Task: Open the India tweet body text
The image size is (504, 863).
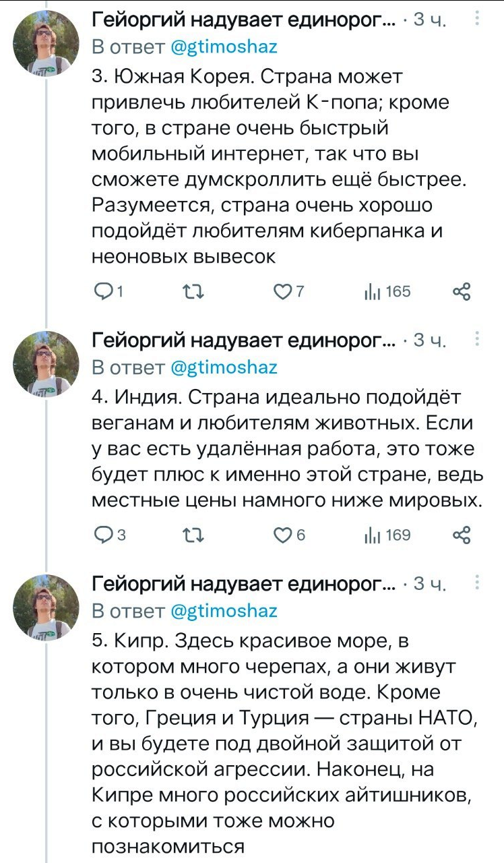Action: click(283, 449)
